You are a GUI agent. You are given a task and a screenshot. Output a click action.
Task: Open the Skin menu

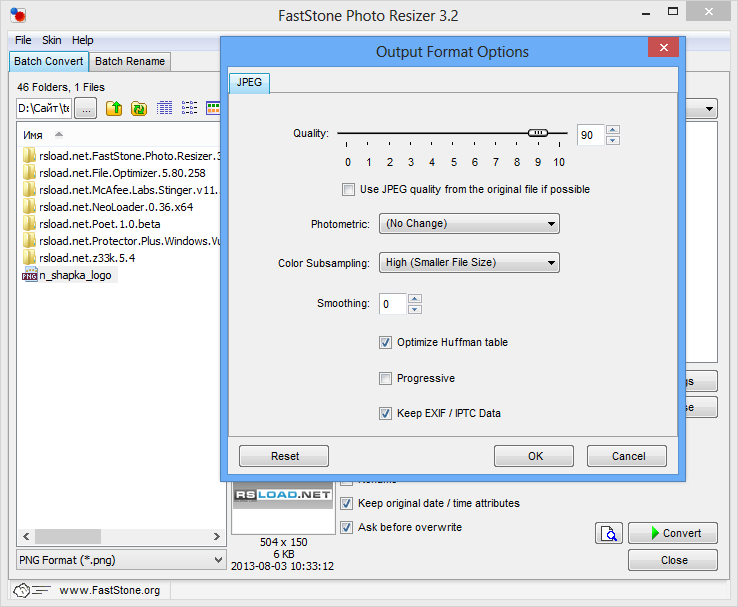pyautogui.click(x=52, y=40)
